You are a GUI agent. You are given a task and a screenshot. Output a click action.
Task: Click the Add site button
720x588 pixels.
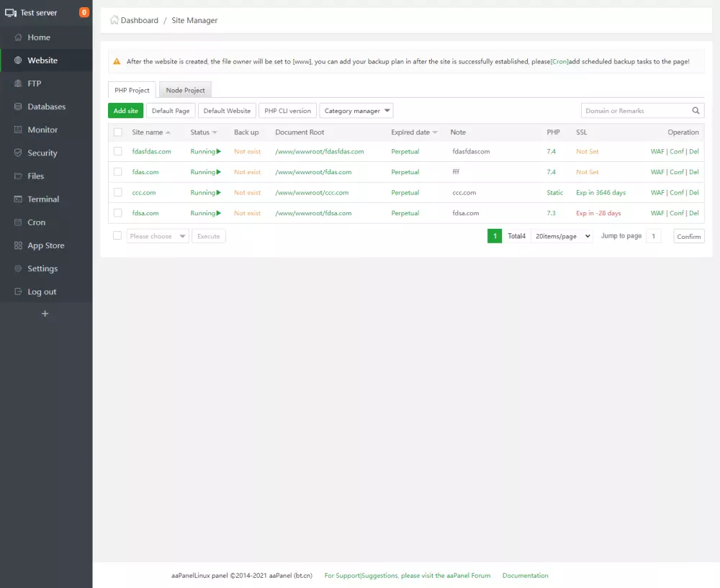(125, 110)
